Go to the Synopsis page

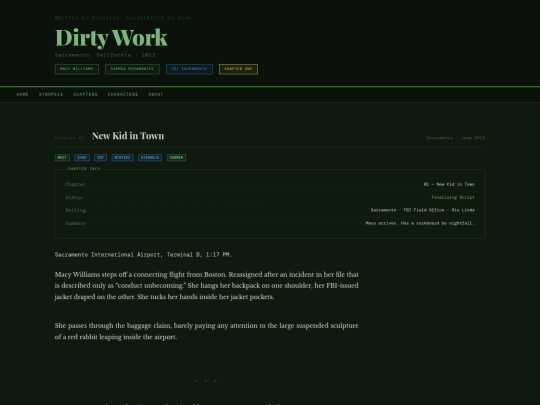[x=51, y=94]
